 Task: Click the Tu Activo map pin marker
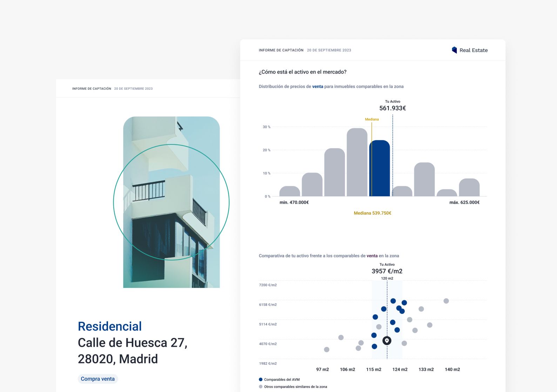(x=387, y=340)
